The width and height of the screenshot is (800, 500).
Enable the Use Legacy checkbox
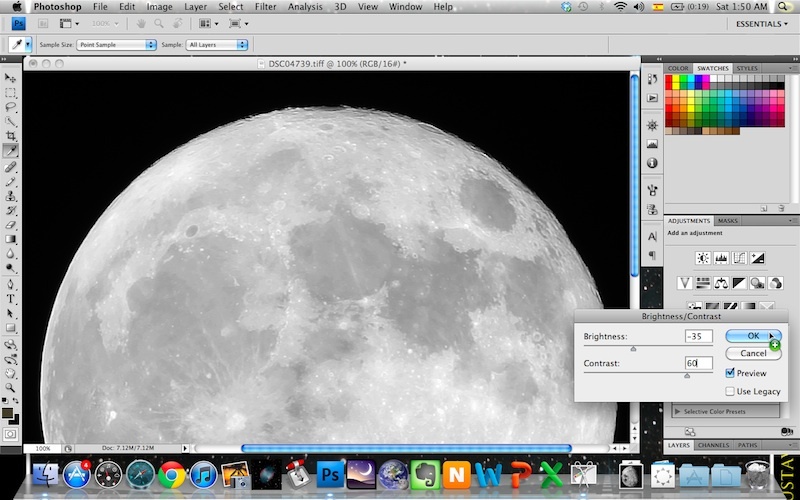[730, 391]
